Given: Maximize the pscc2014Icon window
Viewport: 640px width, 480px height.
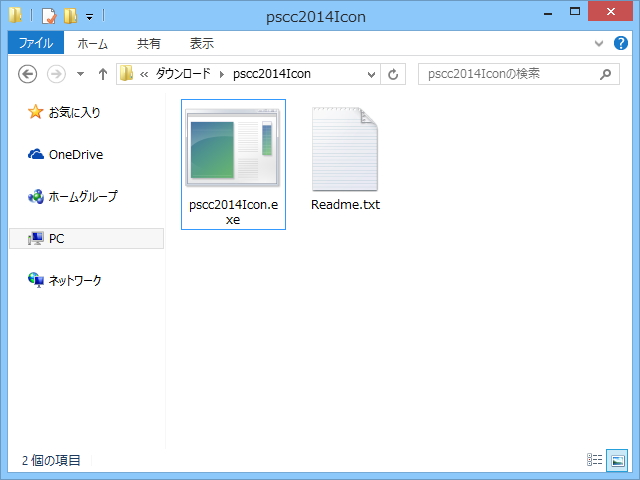Looking at the screenshot, I should coord(575,12).
